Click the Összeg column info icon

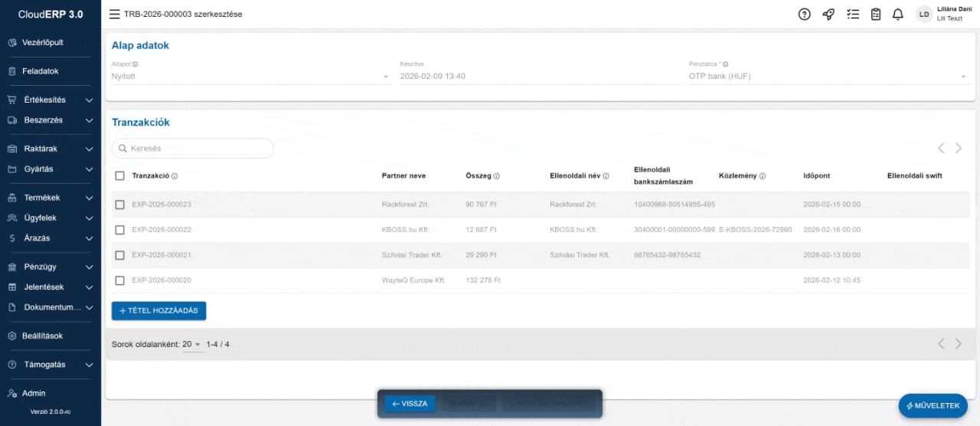[497, 176]
